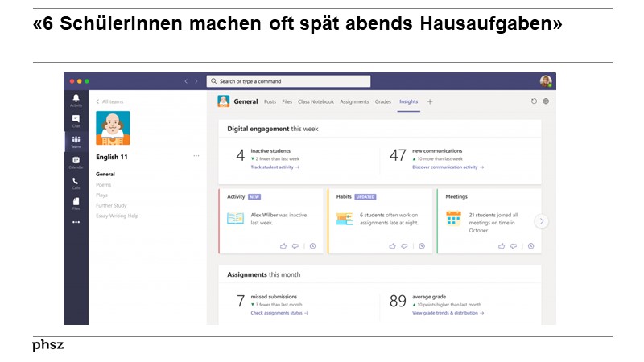
Task: Open Teams in the left sidebar
Action: (76, 142)
